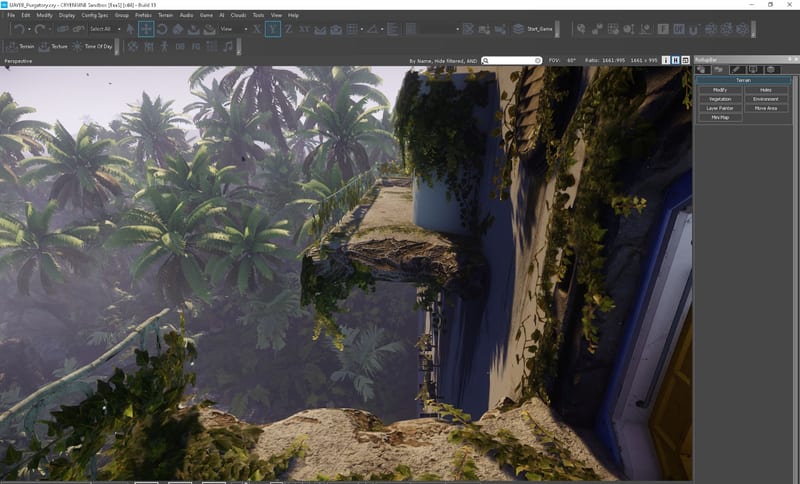The width and height of the screenshot is (800, 484).
Task: Open the View coordinate system dropdown
Action: (x=234, y=29)
